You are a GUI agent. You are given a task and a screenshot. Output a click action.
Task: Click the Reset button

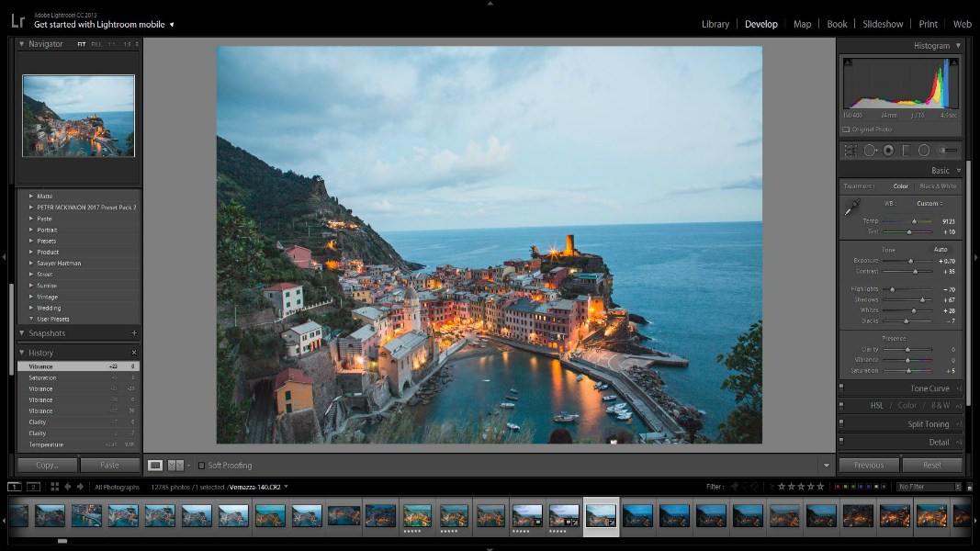coord(932,465)
